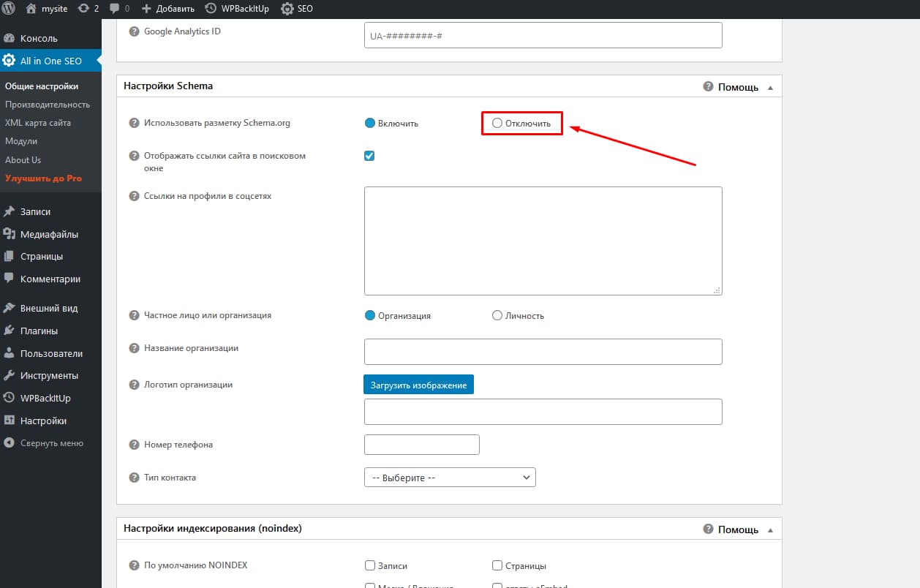This screenshot has width=920, height=588.
Task: Open the SEO menu in the top bar
Action: (x=296, y=9)
